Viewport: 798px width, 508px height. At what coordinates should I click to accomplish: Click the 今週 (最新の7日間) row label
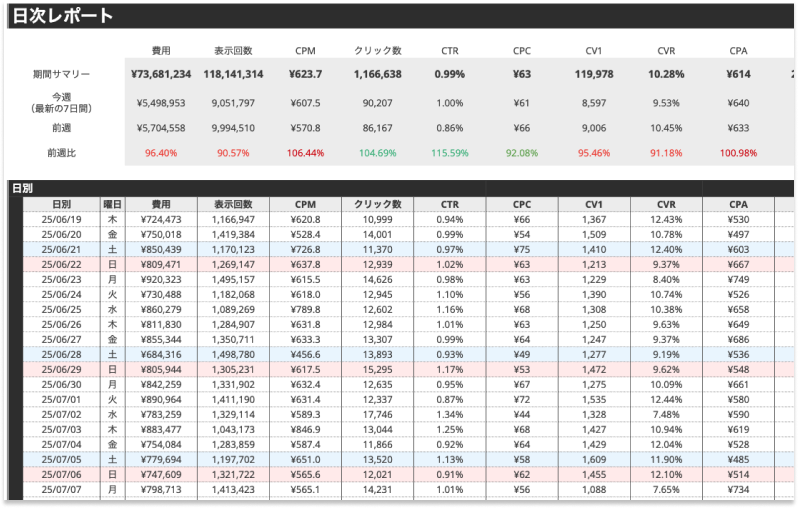62,102
